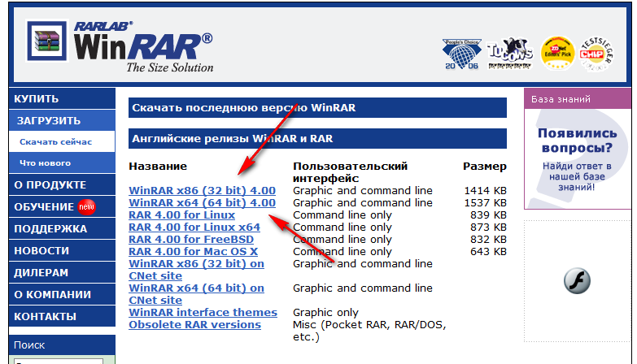Open the Obsolete RAR versions link
Viewport: 637px width, 364px height.
tap(194, 325)
